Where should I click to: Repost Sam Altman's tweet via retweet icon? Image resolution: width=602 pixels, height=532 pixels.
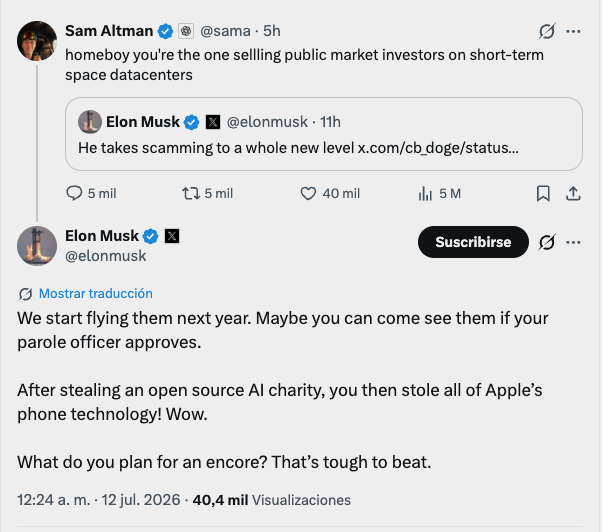(x=191, y=193)
